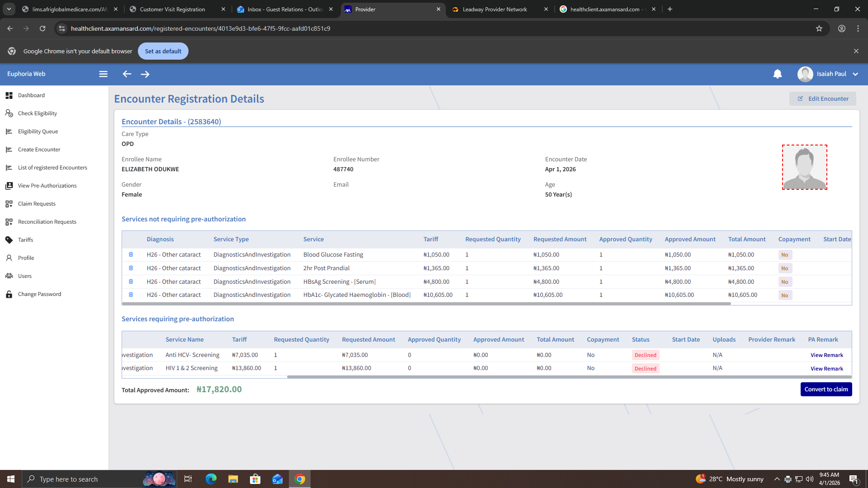Click the app back arrow icon
868x488 pixels.
[127, 74]
